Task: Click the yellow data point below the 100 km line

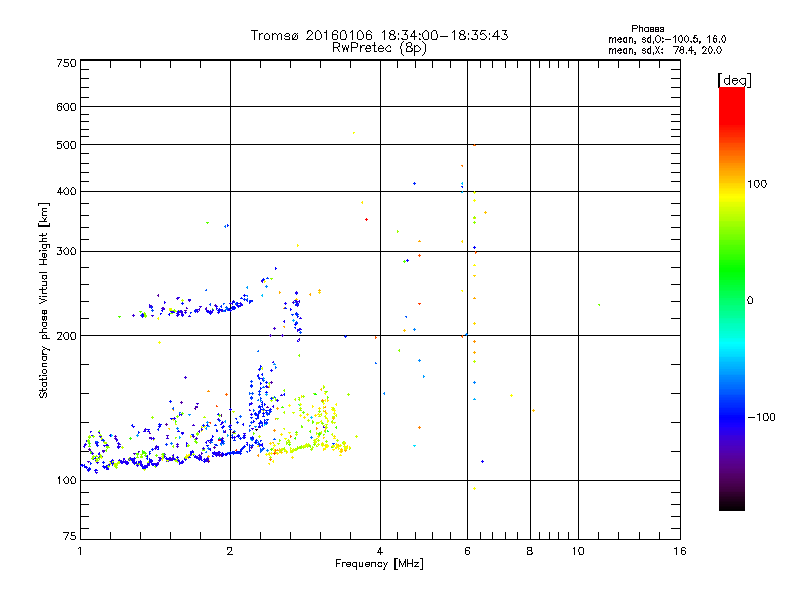Action: click(x=474, y=488)
